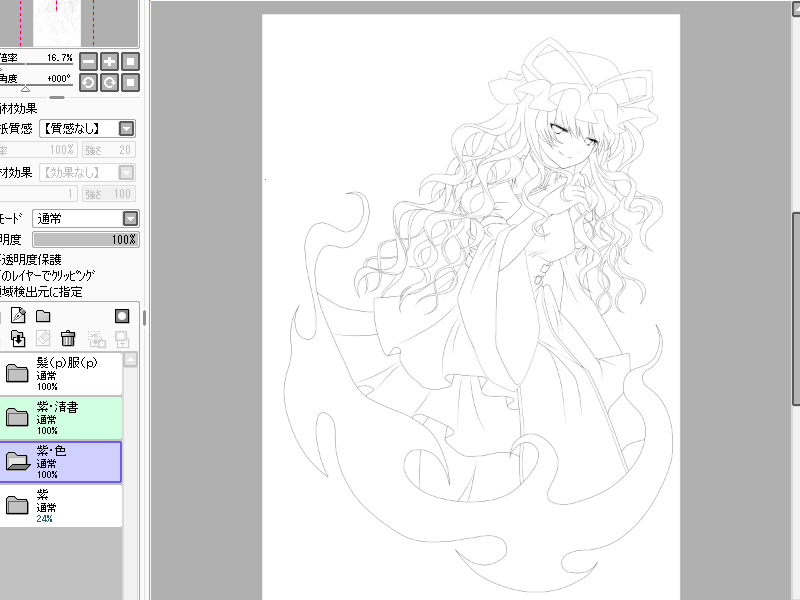Screen dimensions: 800x600
Task: Click the paper texture dropdown arrow
Action: 126,129
